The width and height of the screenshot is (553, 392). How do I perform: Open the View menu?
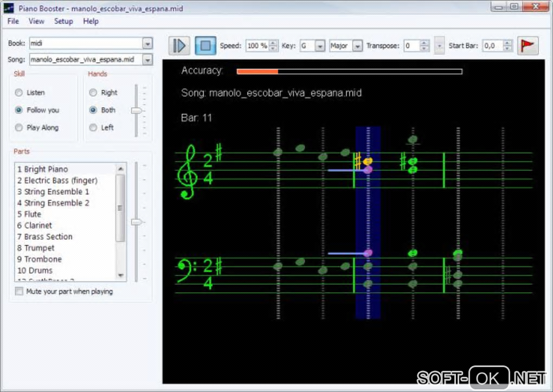36,21
